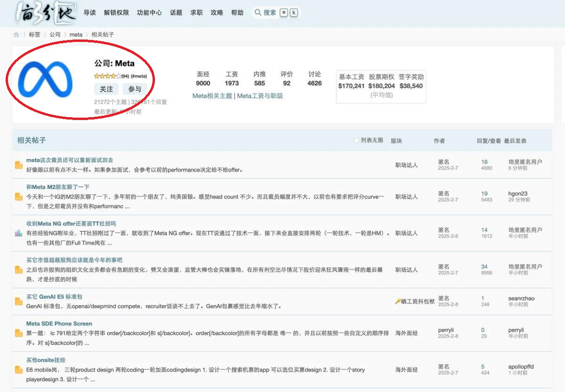Click the home icon in breadcrumb
This screenshot has width=565, height=392.
point(16,35)
